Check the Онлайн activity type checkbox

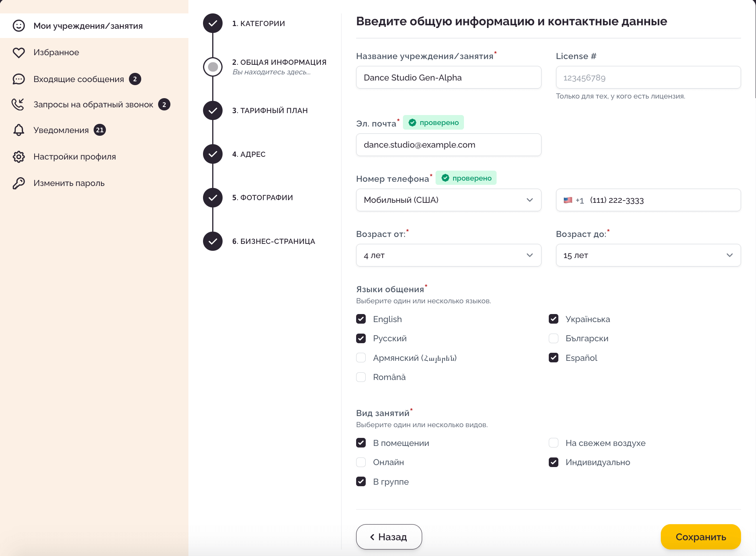coord(361,462)
